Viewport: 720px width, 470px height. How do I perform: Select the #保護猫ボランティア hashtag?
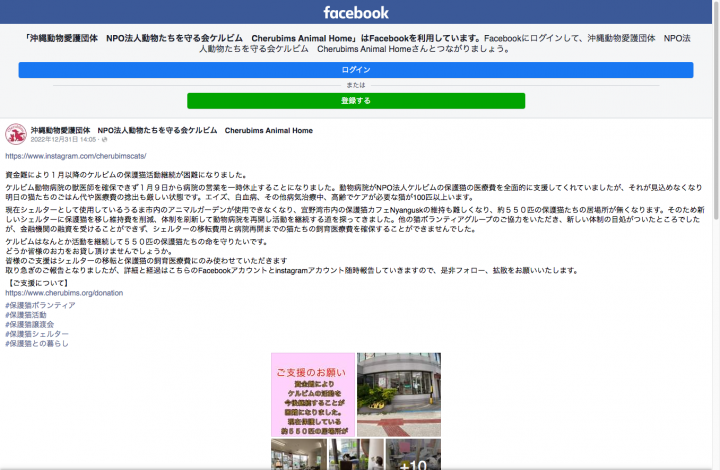pyautogui.click(x=40, y=305)
